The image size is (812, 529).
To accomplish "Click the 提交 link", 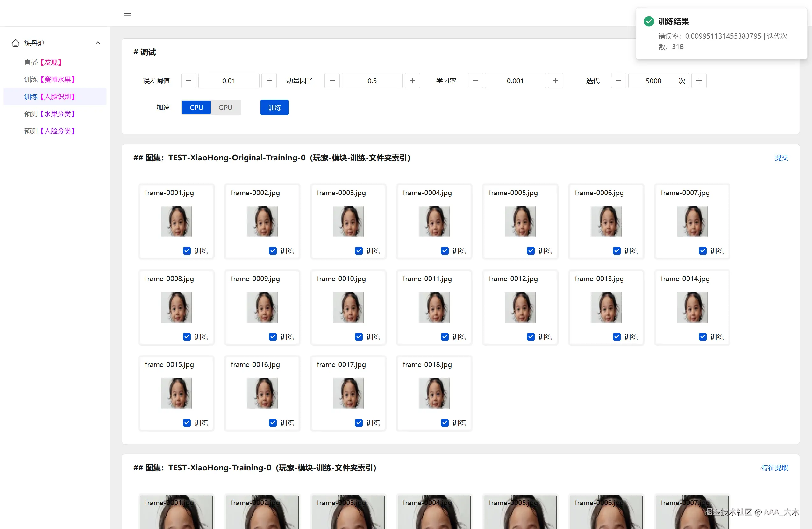I will [782, 158].
